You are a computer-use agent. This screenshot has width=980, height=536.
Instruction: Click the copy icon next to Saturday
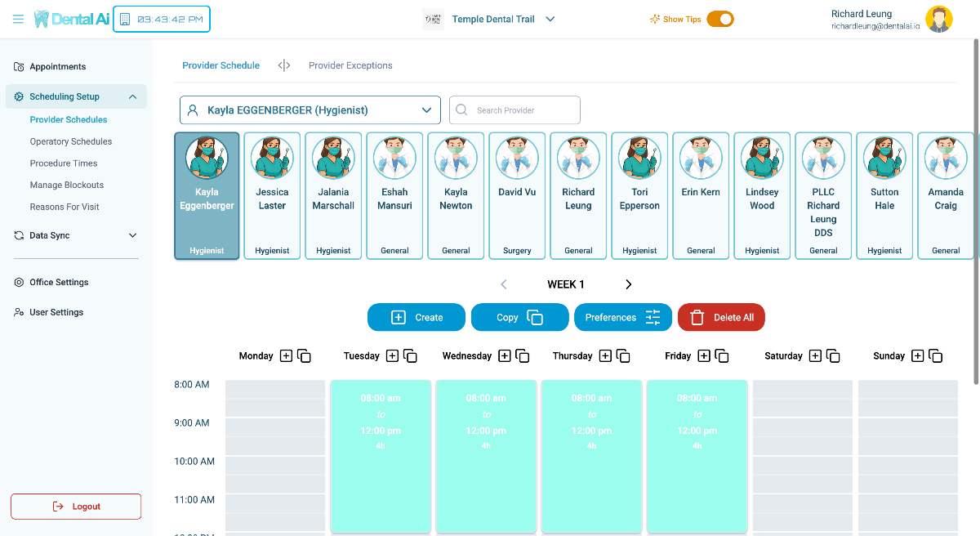[x=833, y=356]
